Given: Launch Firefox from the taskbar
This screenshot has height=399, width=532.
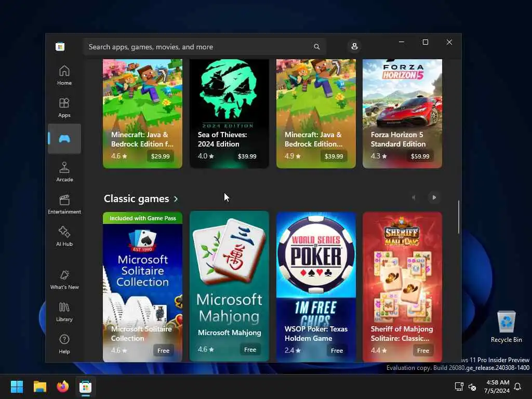Looking at the screenshot, I should (x=62, y=387).
